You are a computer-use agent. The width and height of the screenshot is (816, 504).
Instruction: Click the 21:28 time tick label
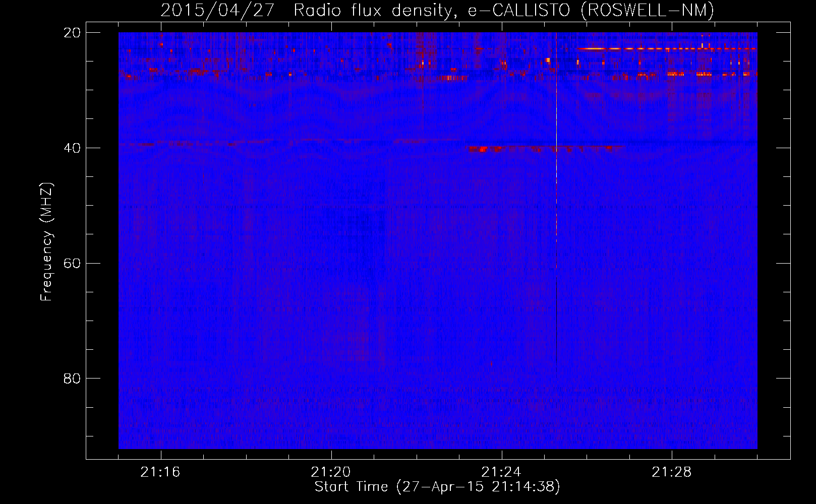tap(672, 472)
